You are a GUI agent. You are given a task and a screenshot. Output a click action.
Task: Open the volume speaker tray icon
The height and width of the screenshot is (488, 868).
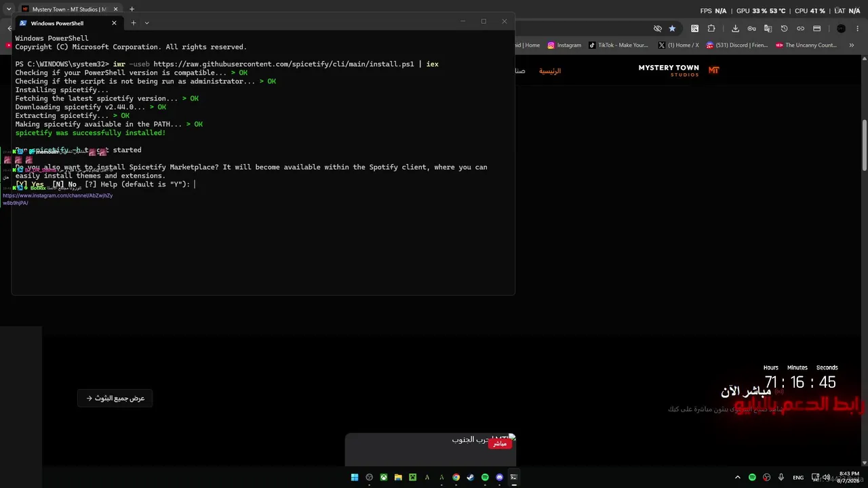click(x=826, y=477)
